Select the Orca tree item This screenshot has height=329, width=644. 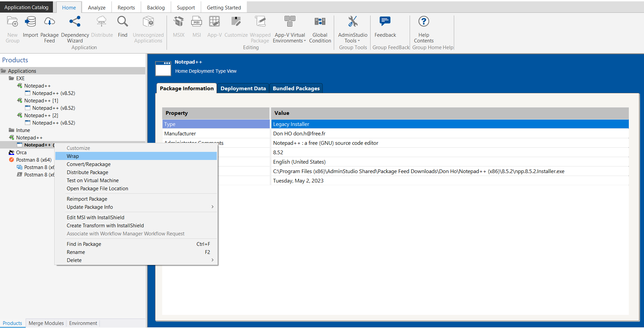21,153
